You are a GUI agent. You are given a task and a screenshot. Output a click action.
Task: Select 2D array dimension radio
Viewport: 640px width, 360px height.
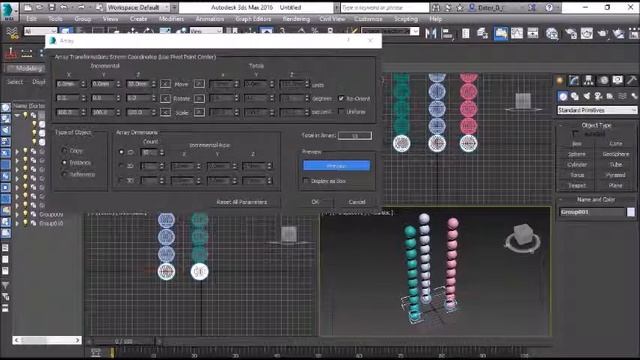pos(121,166)
